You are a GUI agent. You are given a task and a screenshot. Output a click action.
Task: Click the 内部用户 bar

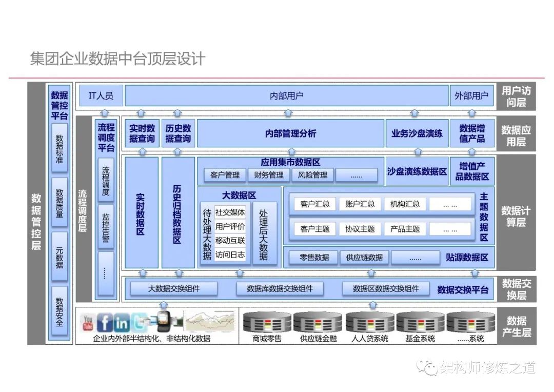coord(287,96)
